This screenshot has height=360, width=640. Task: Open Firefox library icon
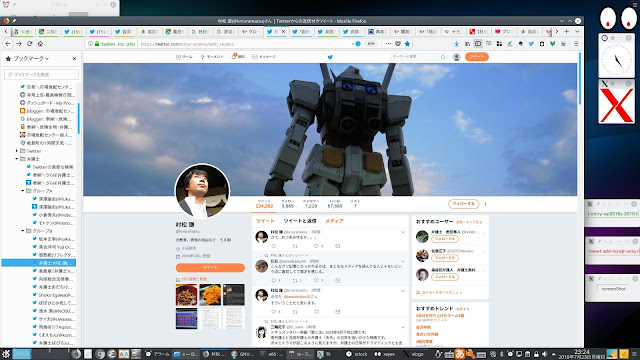pos(467,44)
